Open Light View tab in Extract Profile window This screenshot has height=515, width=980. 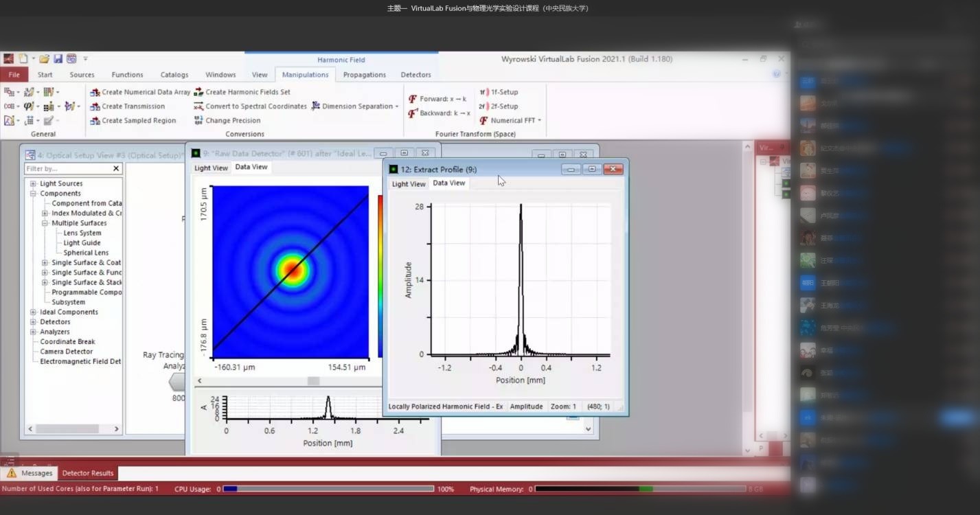coord(409,184)
